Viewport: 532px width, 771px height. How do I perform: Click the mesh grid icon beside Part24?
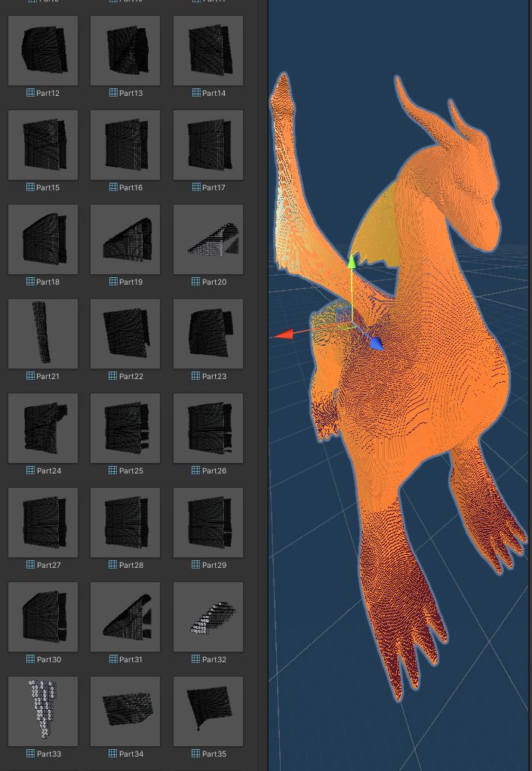[x=30, y=470]
